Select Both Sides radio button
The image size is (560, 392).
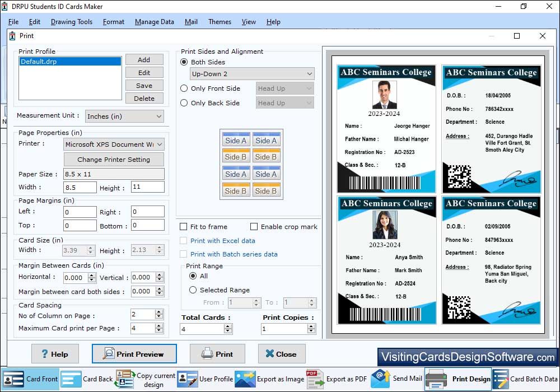click(x=184, y=62)
